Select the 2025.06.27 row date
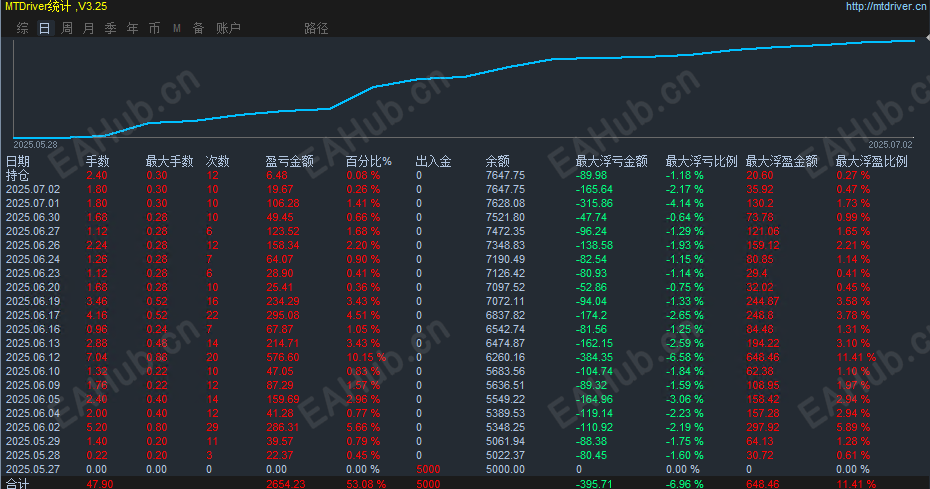 (33, 231)
